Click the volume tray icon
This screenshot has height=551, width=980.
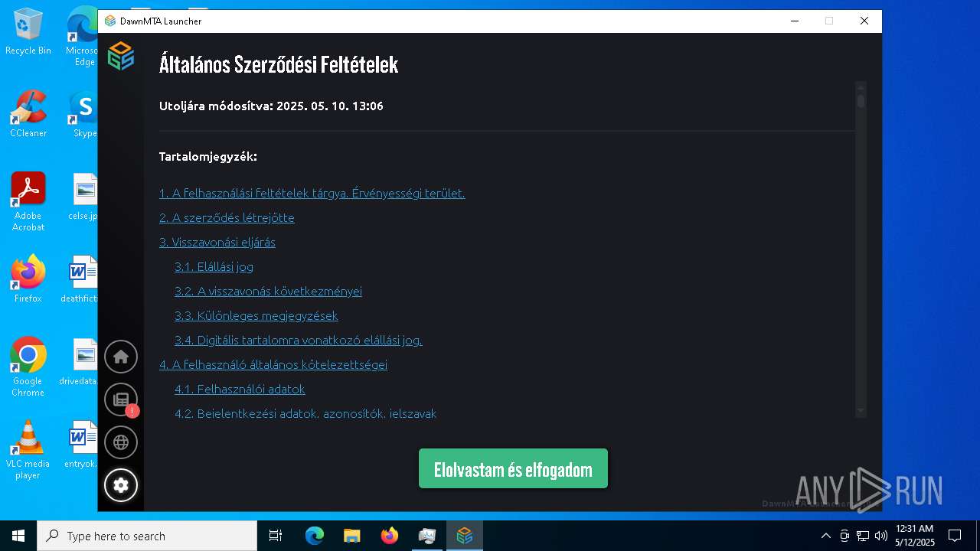tap(880, 536)
